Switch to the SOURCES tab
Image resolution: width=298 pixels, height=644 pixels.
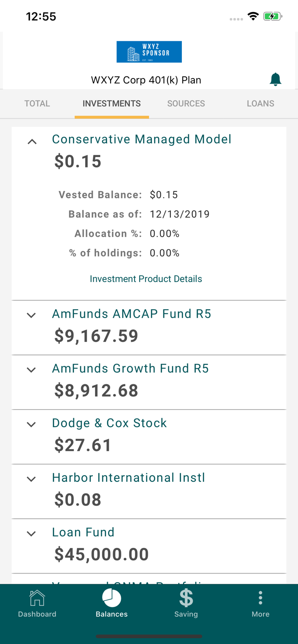186,103
